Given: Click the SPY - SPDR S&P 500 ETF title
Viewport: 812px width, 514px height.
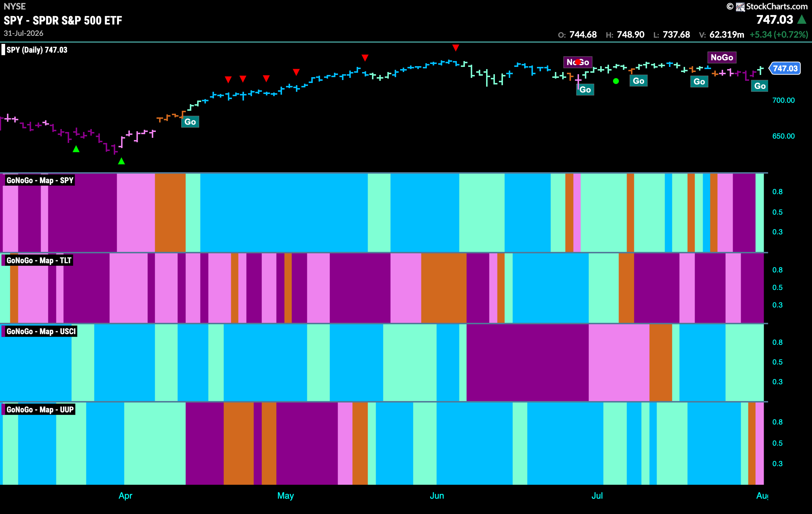Looking at the screenshot, I should tap(63, 20).
